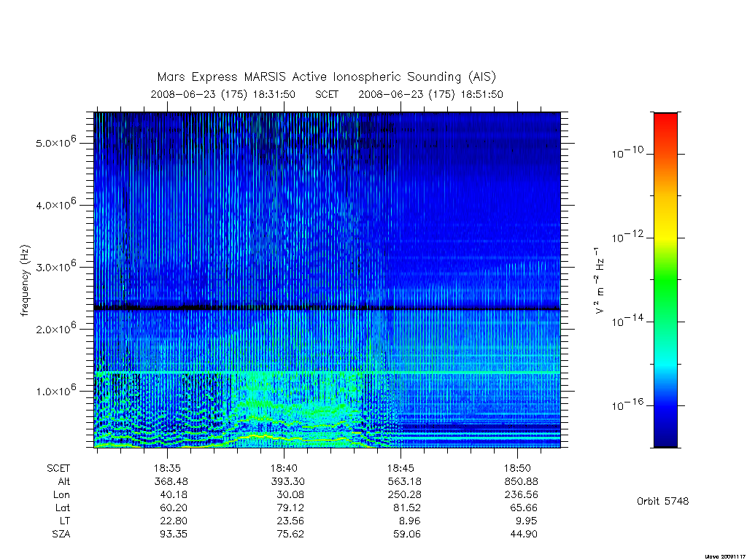Click the 18:50 SCET tick label
The image size is (747, 560).
pos(517,468)
